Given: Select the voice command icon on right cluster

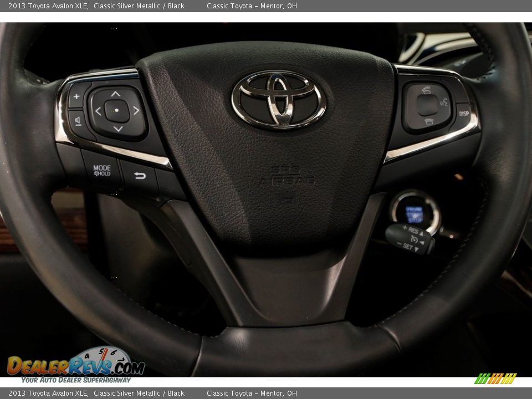Looking at the screenshot, I should click(443, 102).
